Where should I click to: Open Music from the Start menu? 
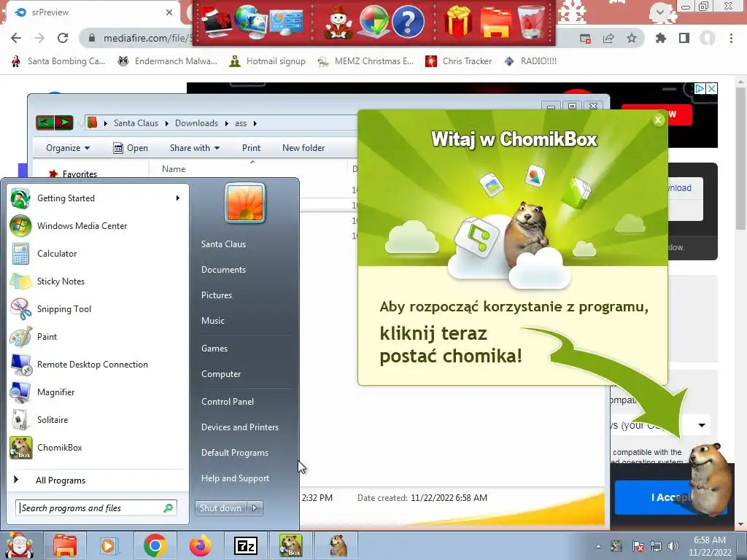213,321
